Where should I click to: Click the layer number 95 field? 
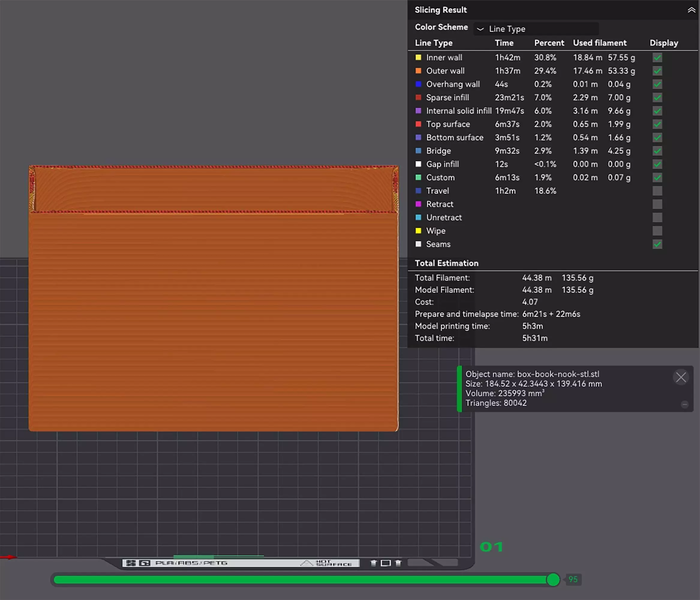coord(573,579)
